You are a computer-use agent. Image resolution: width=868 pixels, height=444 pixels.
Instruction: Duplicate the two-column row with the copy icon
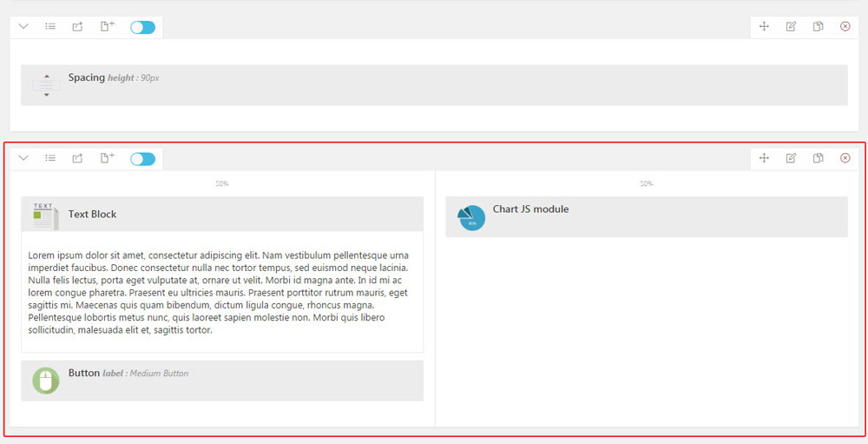818,158
